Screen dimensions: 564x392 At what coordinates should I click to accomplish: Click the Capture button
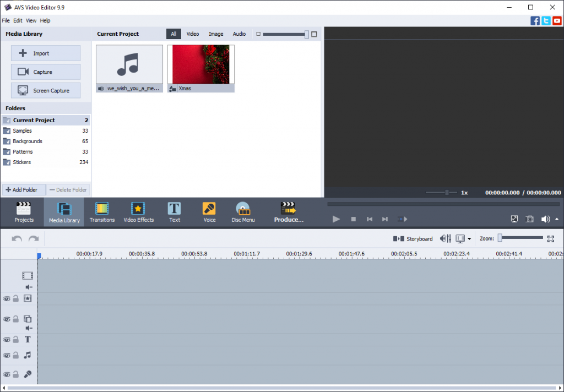[46, 72]
